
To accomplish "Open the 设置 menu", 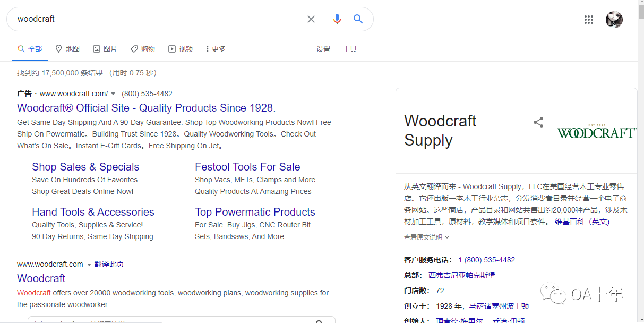I will click(x=323, y=48).
